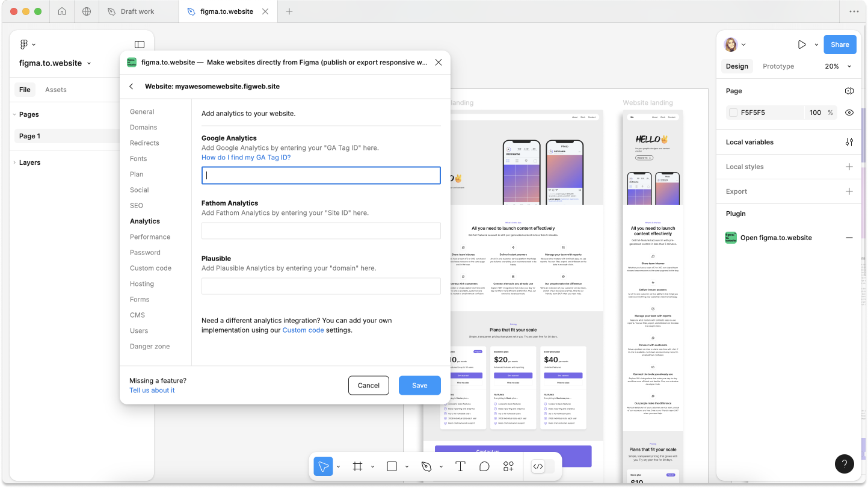Click the 'Tell us about it' link
Image resolution: width=868 pixels, height=488 pixels.
click(152, 391)
